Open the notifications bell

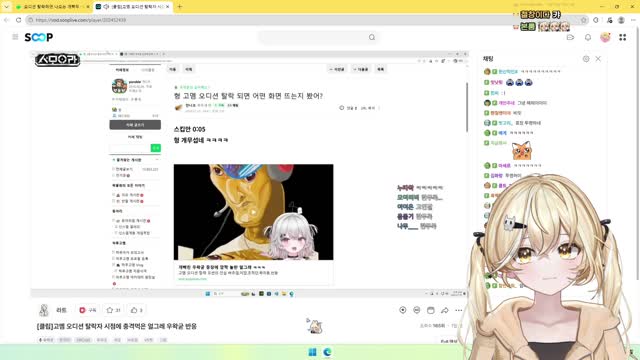588,37
